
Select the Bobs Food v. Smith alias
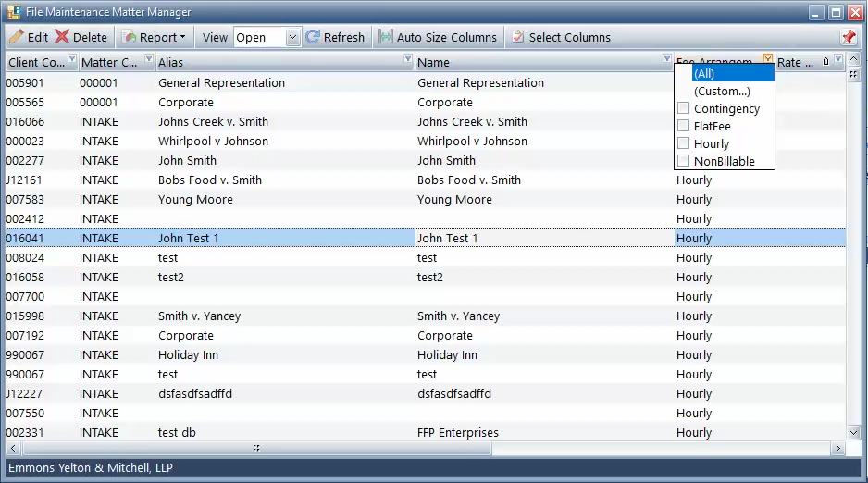(210, 180)
